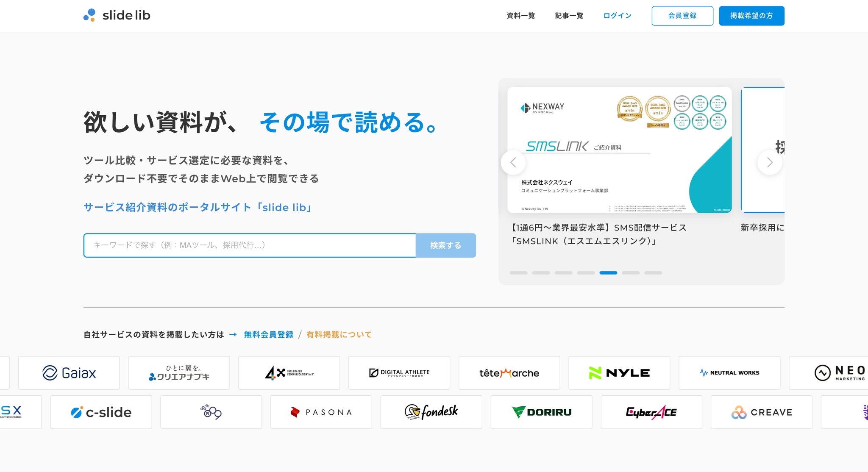Screen dimensions: 868x472
Task: Show previous slide with left arrow
Action: click(x=513, y=162)
